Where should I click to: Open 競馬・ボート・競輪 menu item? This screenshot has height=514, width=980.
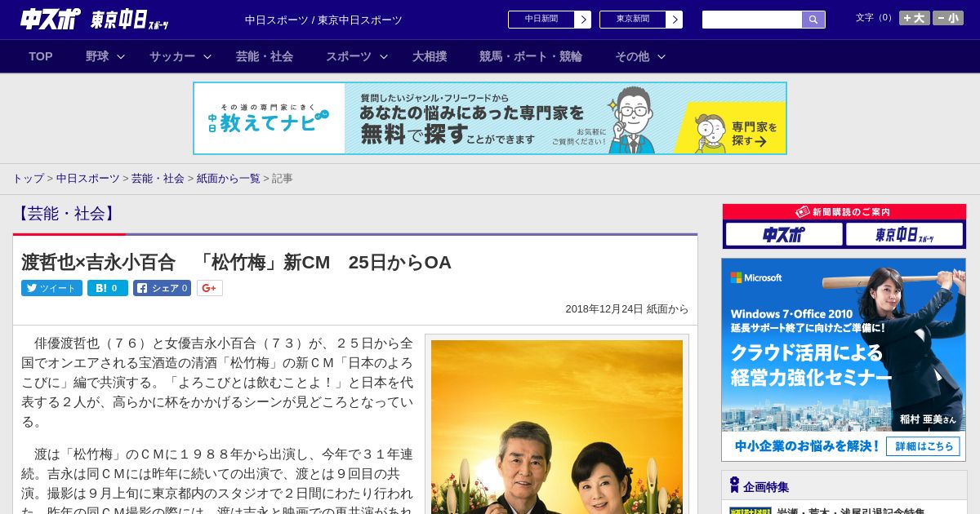click(531, 56)
